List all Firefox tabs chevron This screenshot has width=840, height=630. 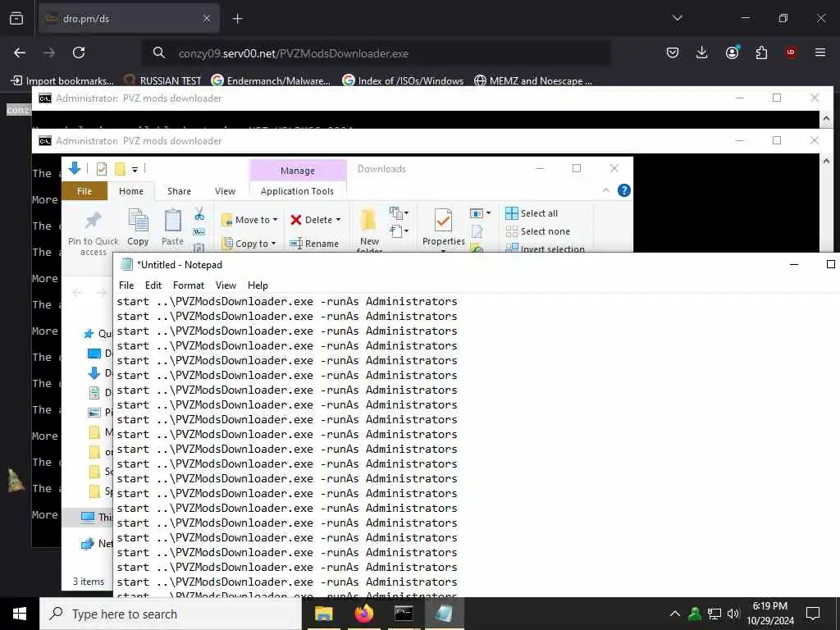[x=678, y=18]
